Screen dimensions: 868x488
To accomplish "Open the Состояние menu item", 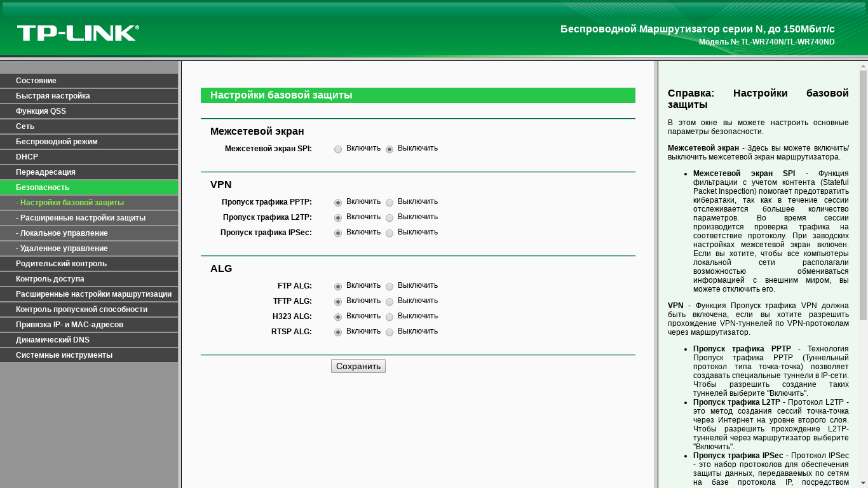I will (89, 81).
